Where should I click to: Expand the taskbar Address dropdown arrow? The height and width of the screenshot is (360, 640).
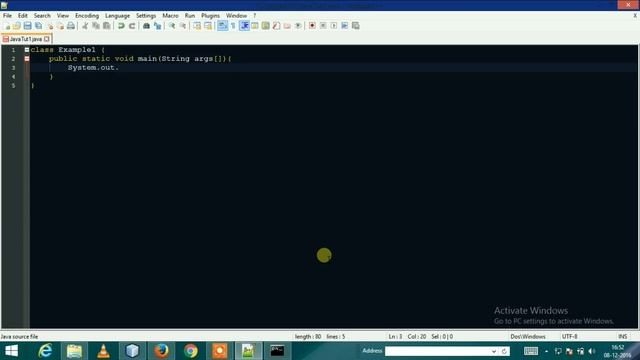point(493,351)
